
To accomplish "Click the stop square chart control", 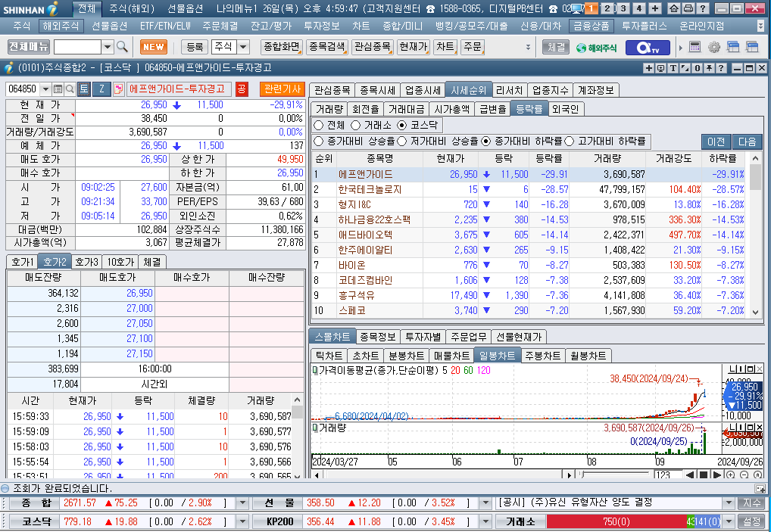I will (x=704, y=475).
